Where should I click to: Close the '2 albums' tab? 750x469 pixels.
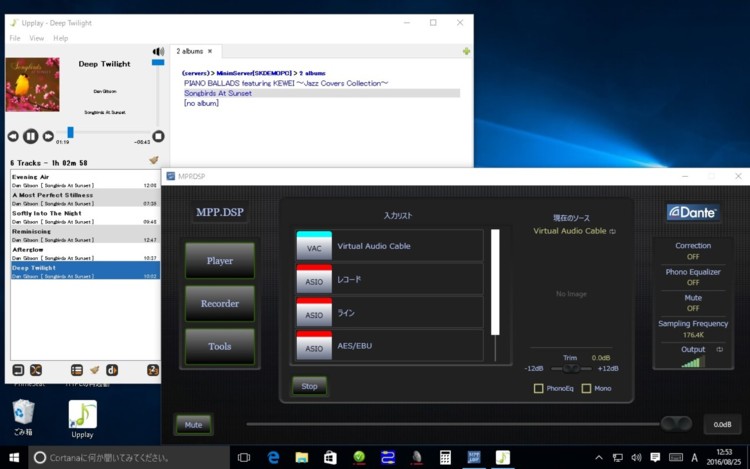pyautogui.click(x=210, y=51)
